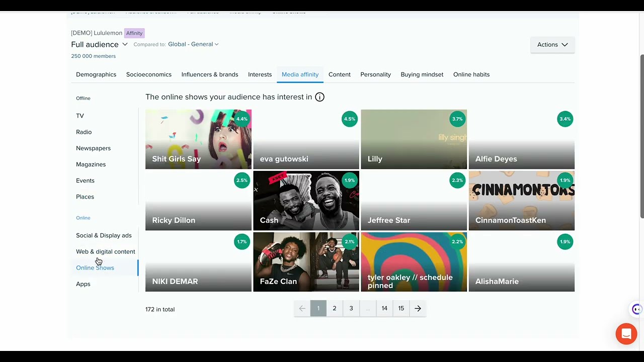Click the '[DEMO] Lululemon' audience title
This screenshot has height=362, width=644.
point(97,33)
